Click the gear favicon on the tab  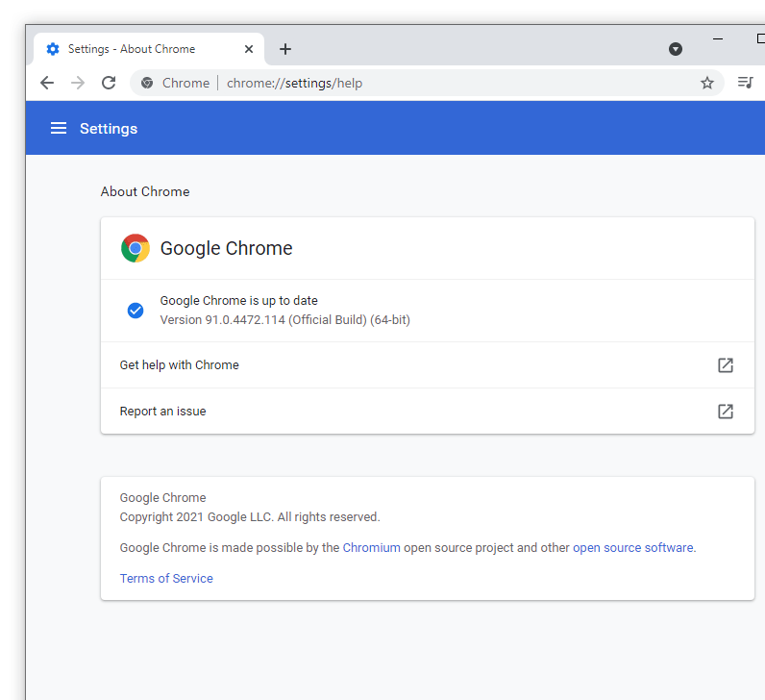[x=53, y=49]
